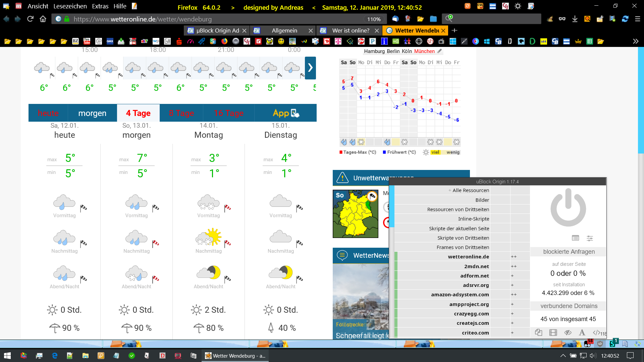Click Hamburg city link
The height and width of the screenshot is (362, 644).
pos(374,51)
